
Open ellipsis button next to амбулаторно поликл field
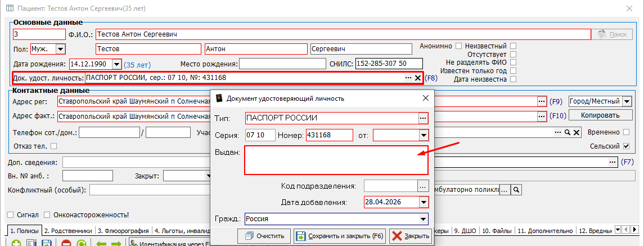(x=505, y=190)
